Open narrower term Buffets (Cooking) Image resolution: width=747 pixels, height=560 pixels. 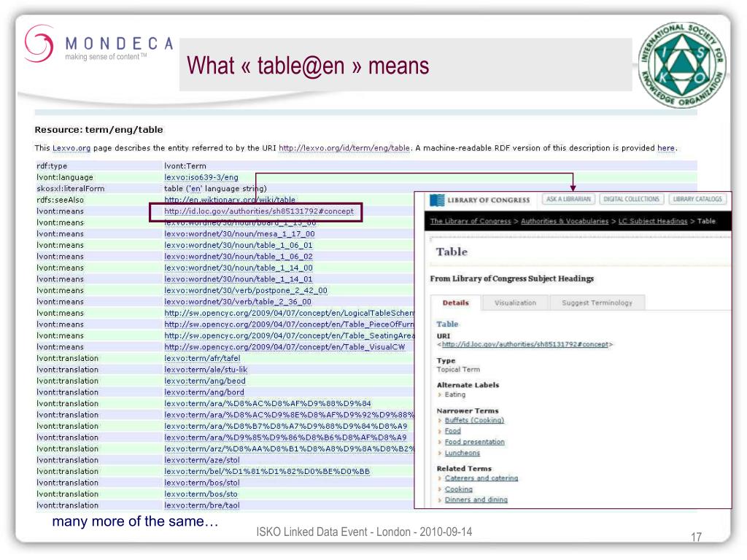click(x=474, y=420)
